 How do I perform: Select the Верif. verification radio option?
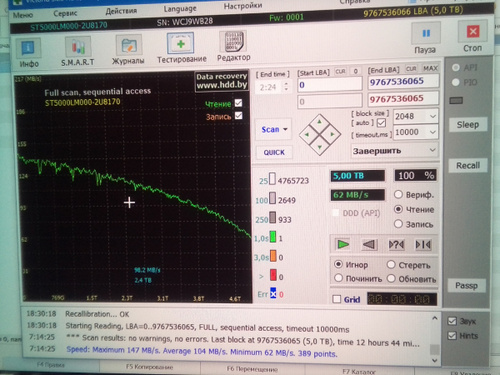398,194
